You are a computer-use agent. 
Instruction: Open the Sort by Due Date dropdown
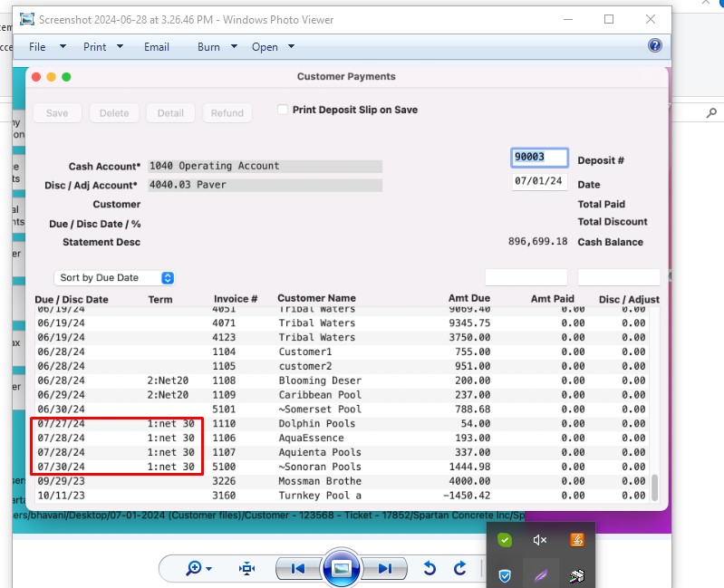[x=114, y=278]
